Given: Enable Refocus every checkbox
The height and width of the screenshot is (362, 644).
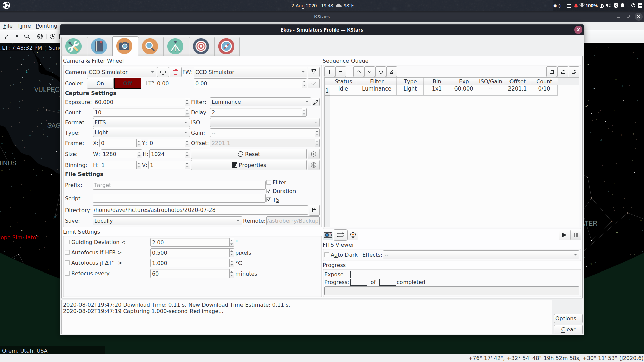Looking at the screenshot, I should coord(67,273).
